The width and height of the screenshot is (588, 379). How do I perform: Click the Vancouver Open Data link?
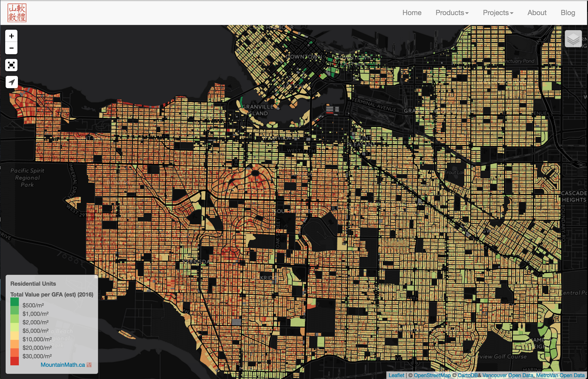tap(508, 375)
